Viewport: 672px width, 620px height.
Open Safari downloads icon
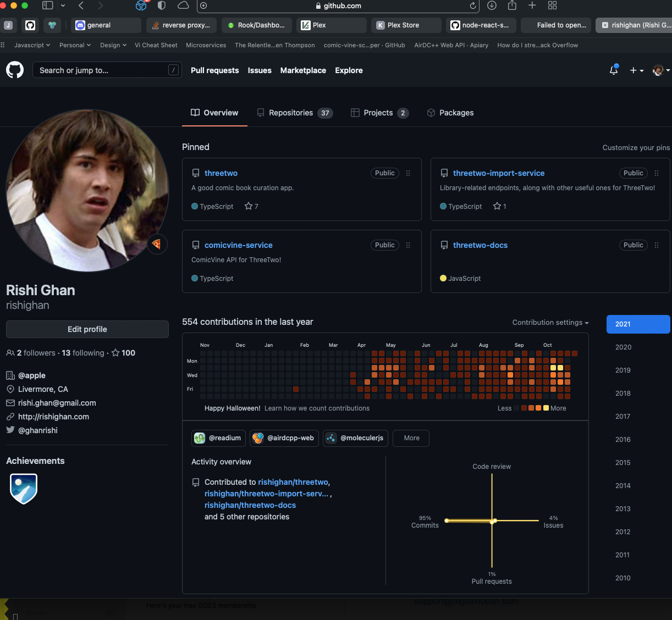point(492,5)
